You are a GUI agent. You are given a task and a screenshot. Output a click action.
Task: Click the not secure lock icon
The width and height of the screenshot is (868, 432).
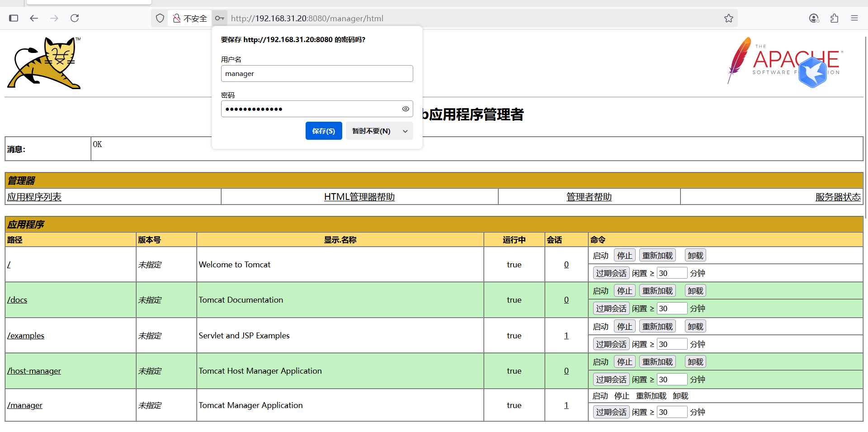[177, 18]
